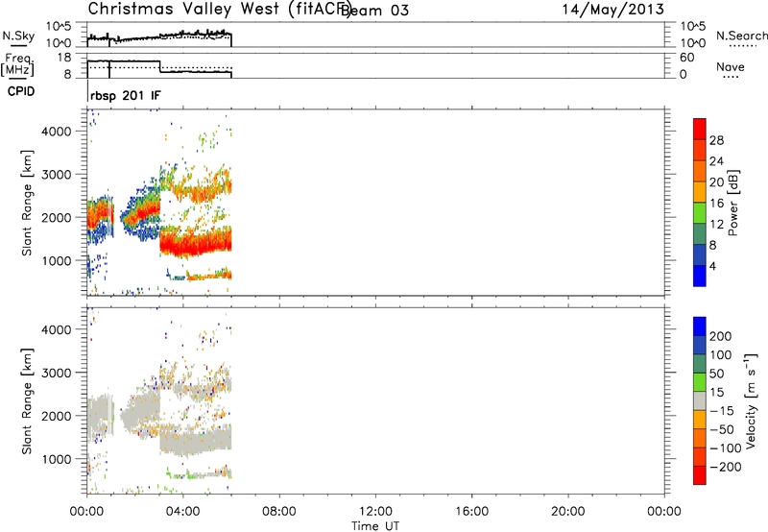Select the "Beam 03" label
Viewport: 768px width, 532px height.
(x=374, y=10)
